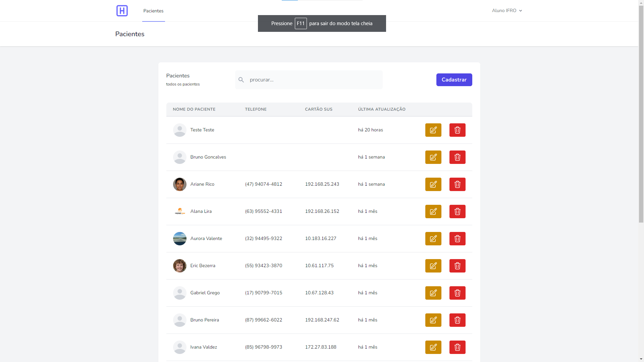
Task: Delete the Eric Bezerra patient
Action: pyautogui.click(x=457, y=266)
